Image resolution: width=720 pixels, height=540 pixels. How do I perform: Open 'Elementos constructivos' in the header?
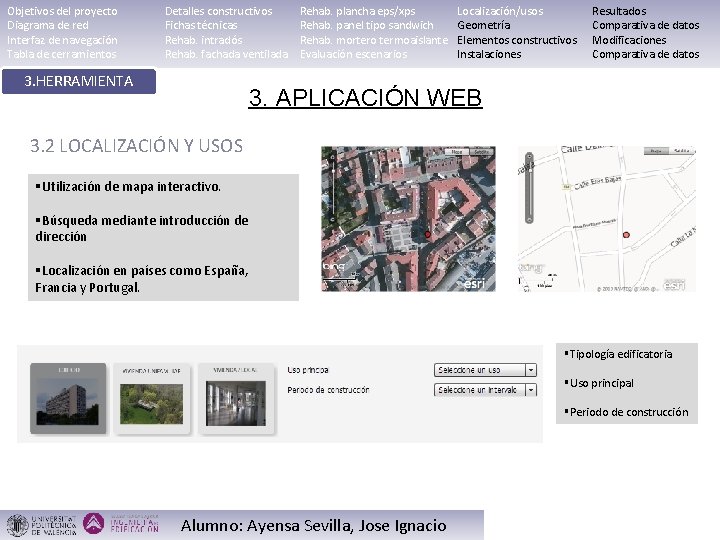point(517,40)
